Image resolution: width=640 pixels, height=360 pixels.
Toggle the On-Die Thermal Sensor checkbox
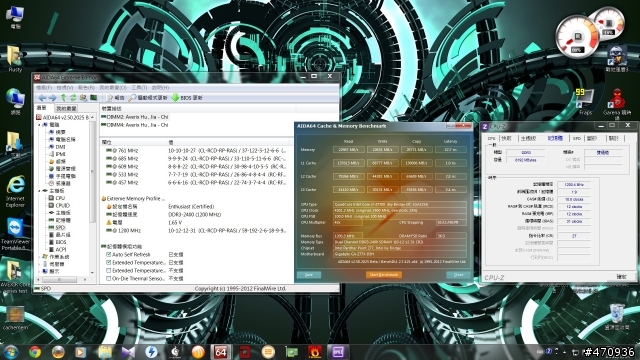(x=109, y=278)
